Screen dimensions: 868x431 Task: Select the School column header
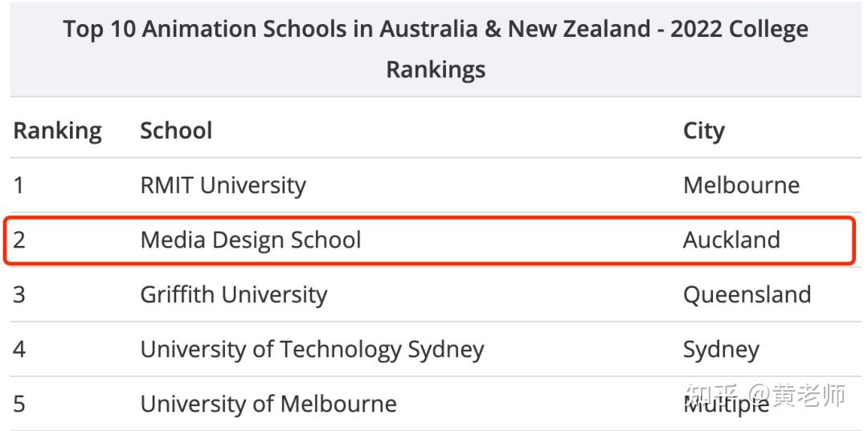click(x=176, y=131)
